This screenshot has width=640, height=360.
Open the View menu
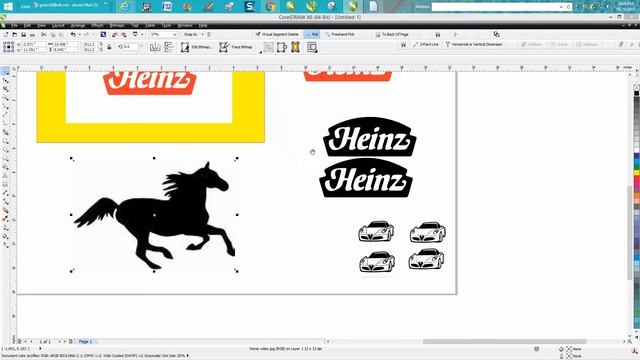tap(41, 25)
